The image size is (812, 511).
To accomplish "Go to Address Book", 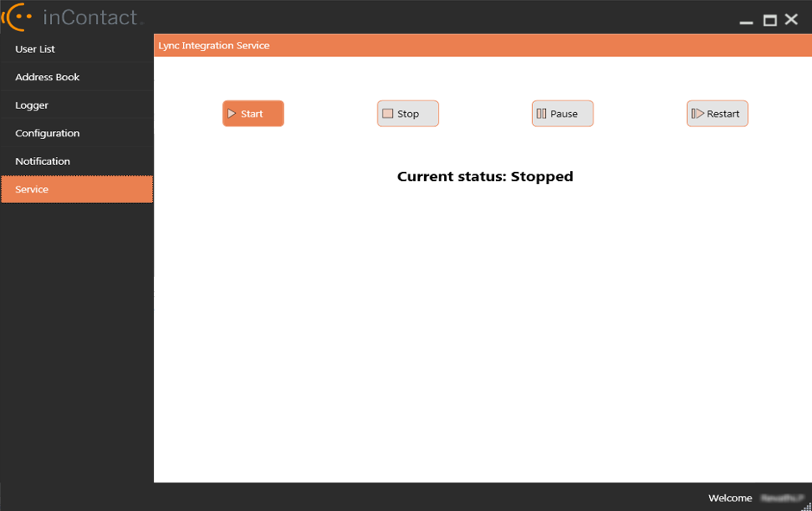I will [77, 77].
